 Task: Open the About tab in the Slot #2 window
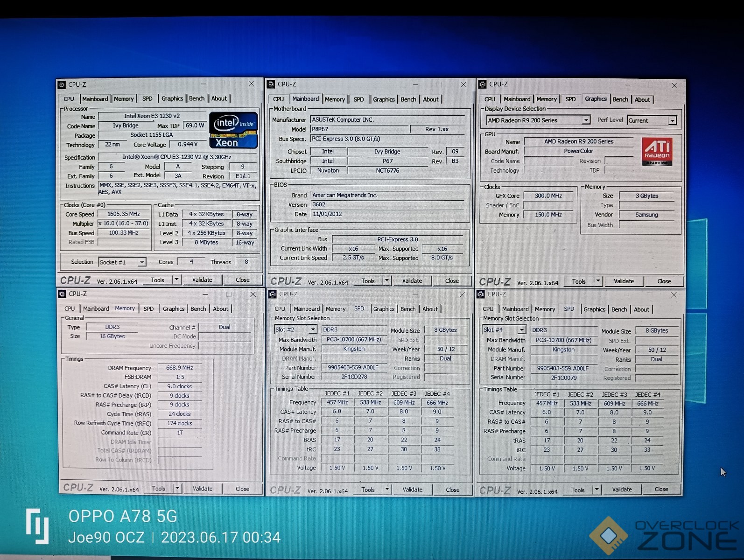(430, 309)
